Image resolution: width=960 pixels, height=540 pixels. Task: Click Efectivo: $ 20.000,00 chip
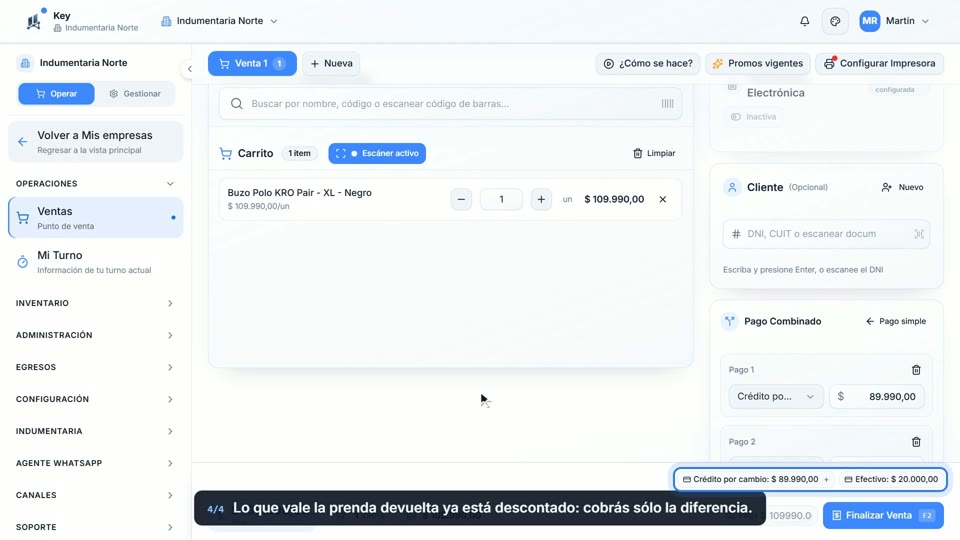891,479
